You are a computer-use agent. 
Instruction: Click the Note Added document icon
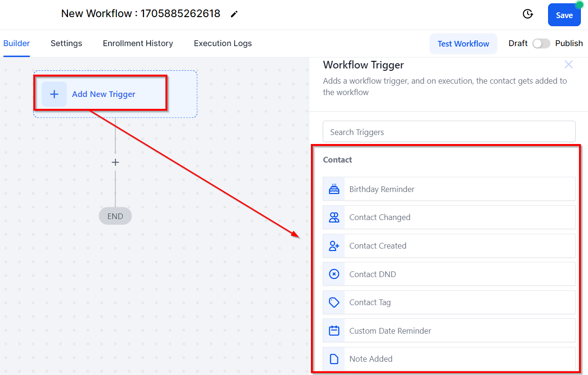tap(334, 359)
